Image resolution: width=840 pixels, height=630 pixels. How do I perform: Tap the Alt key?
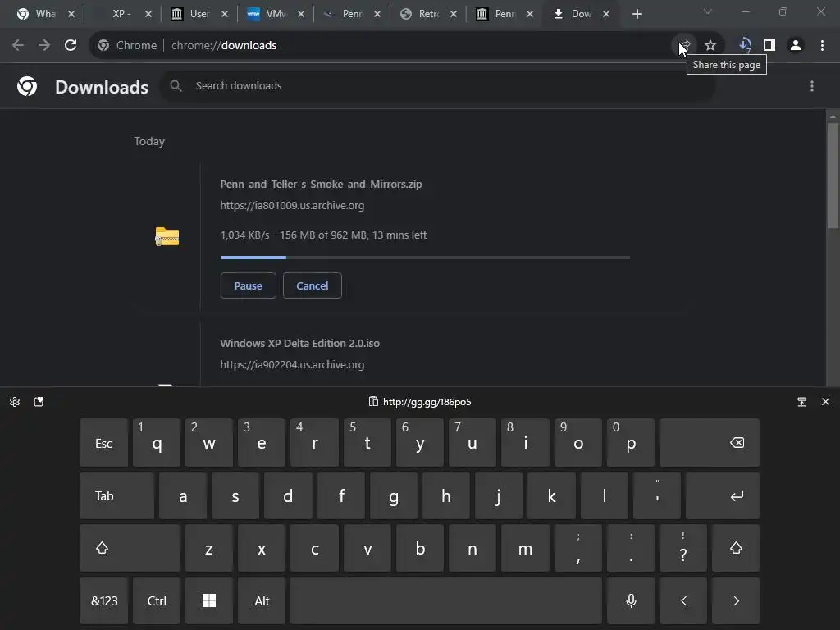(262, 600)
